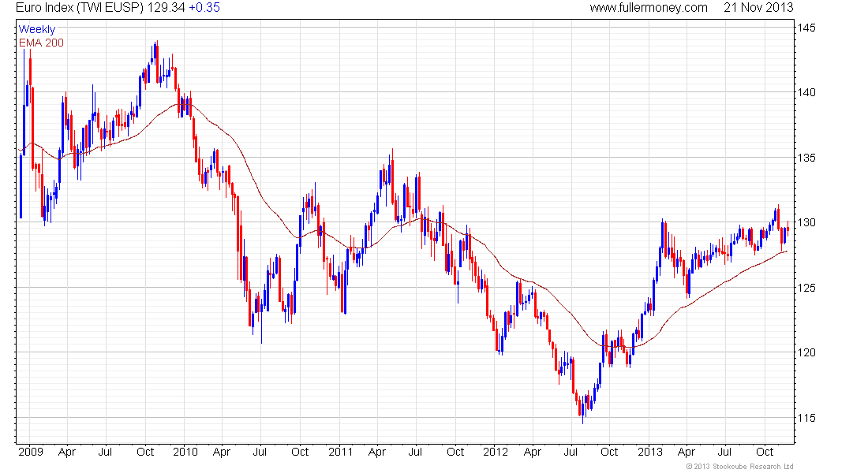The width and height of the screenshot is (868, 473).
Task: Click the Euro Index (TWI EUSP) chart title
Action: click(80, 8)
